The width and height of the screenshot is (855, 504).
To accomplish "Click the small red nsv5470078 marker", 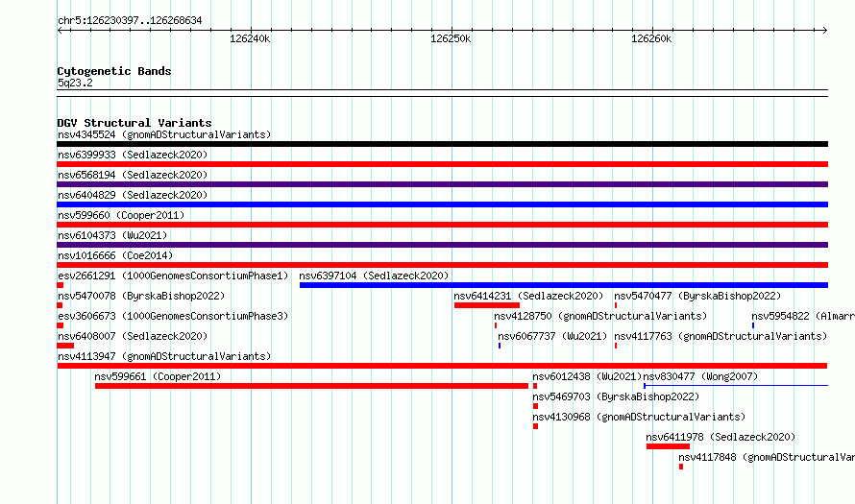I will [60, 305].
